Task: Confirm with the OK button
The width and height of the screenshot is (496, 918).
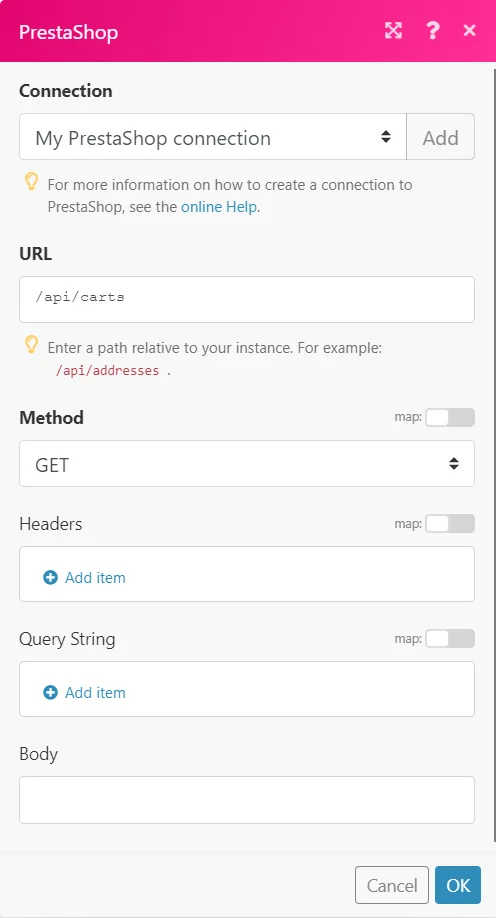Action: [458, 885]
